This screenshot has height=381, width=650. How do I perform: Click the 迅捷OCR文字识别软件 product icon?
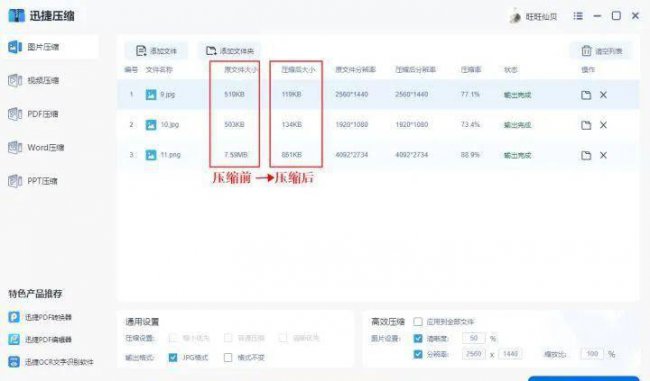click(14, 362)
